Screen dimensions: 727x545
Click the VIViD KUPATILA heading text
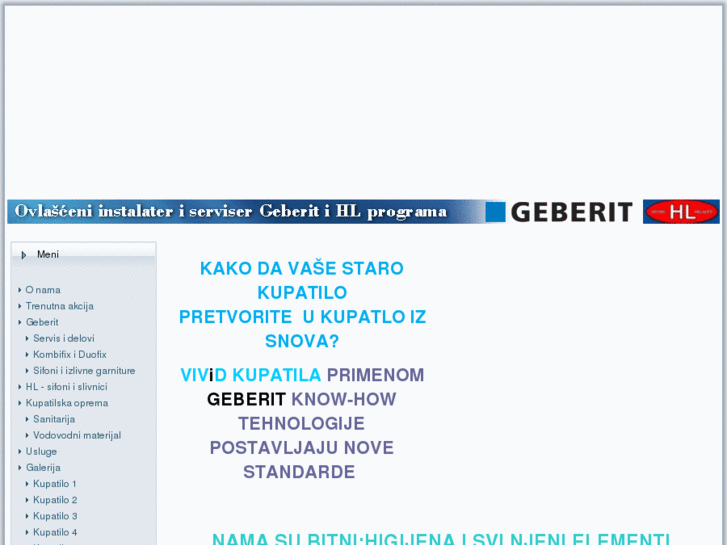250,375
